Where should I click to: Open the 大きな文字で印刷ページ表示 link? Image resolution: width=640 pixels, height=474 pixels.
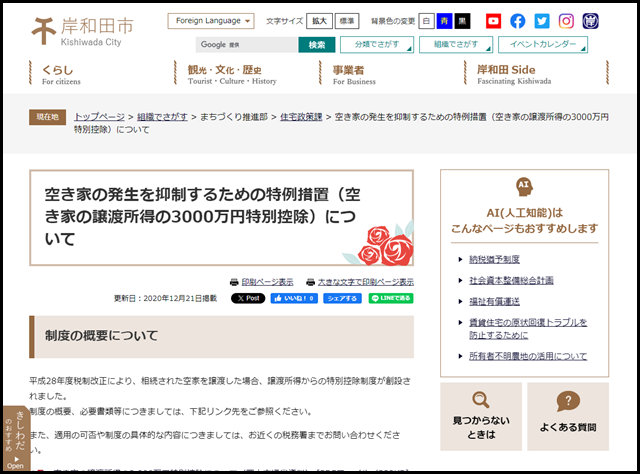365,282
